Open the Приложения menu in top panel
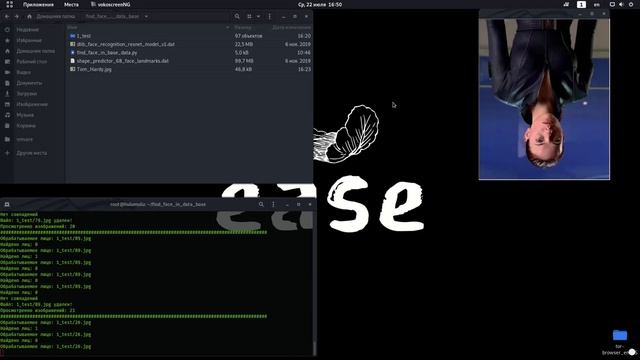The image size is (640, 360). pos(38,4)
